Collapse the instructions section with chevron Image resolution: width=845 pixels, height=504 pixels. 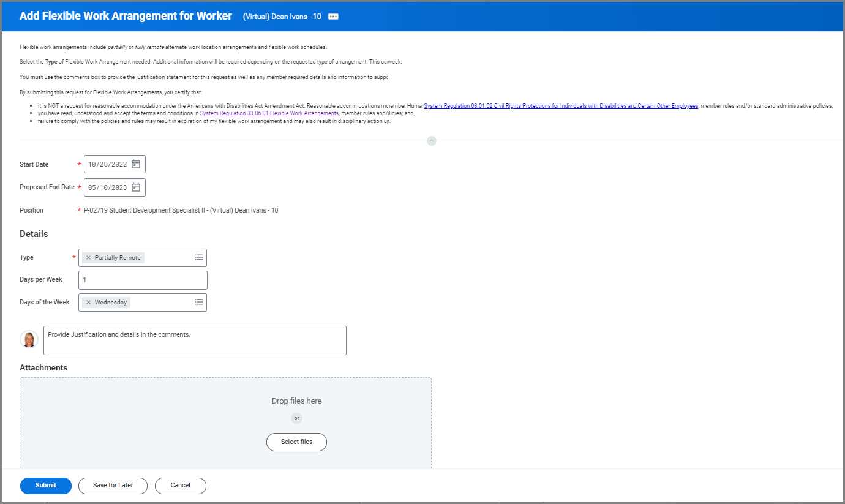(431, 141)
